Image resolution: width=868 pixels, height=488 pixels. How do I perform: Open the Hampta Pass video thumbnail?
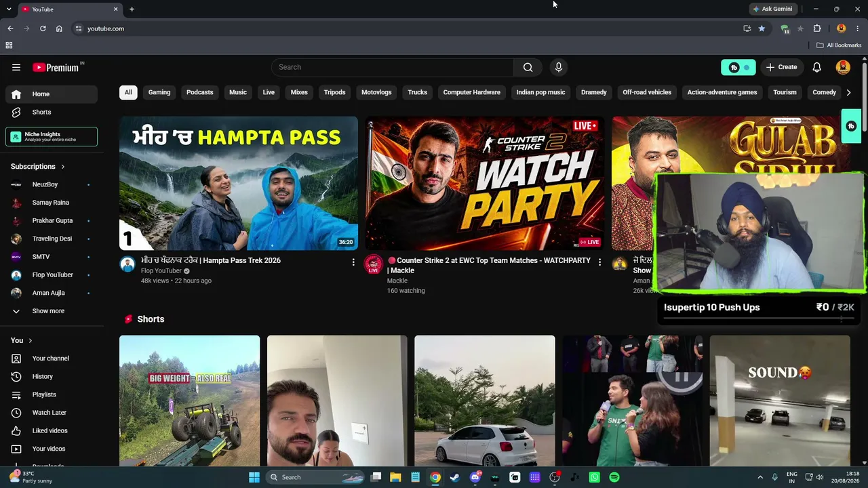pos(239,183)
